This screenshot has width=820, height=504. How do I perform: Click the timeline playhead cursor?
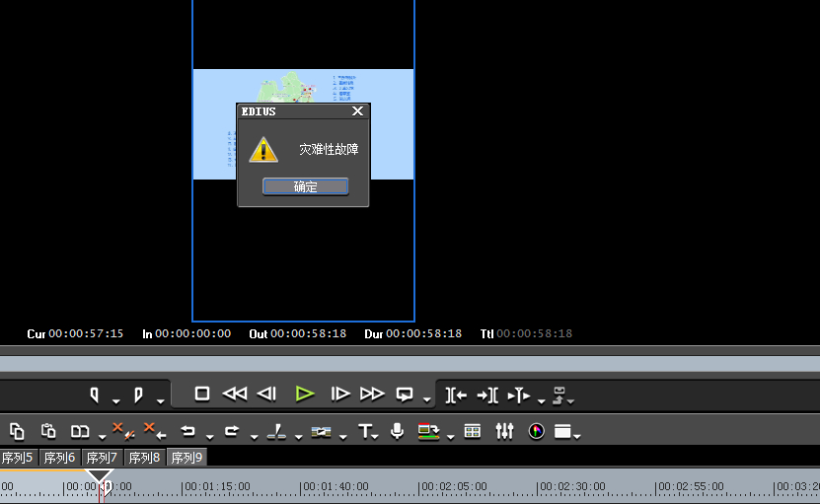[100, 476]
